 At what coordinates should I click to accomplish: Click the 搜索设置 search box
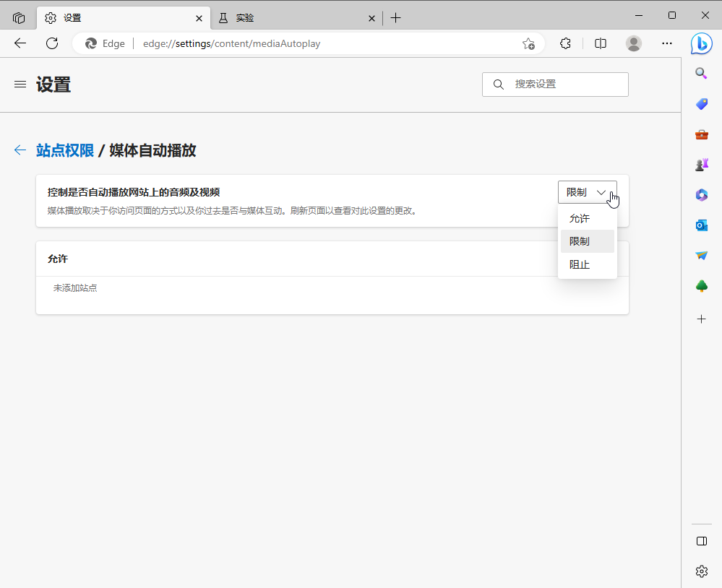[555, 85]
